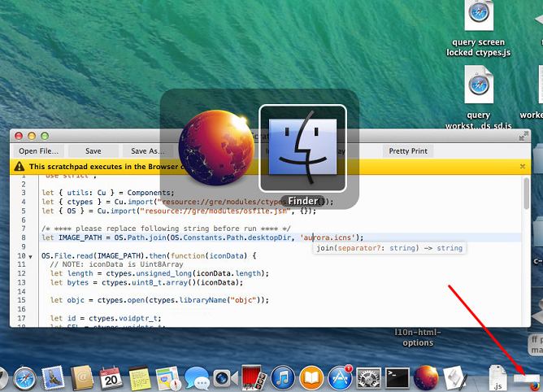Click 'IMAGE_PATH' variable name on line 8

point(80,237)
